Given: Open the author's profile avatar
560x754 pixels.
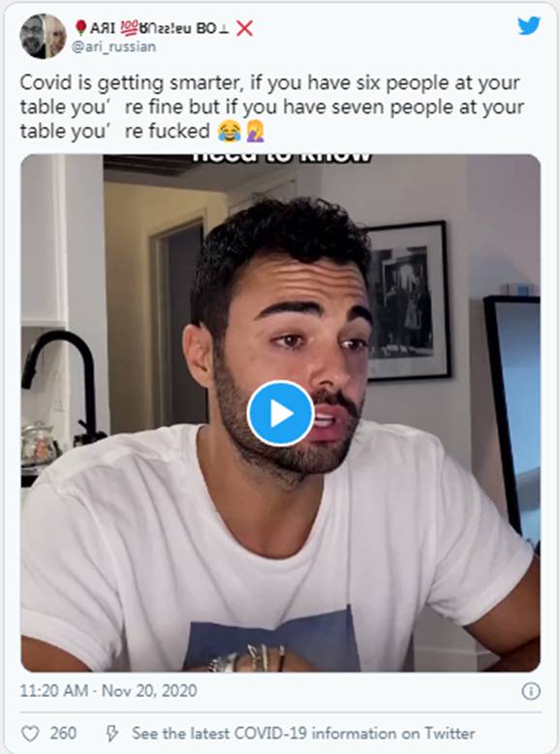Looking at the screenshot, I should point(43,36).
